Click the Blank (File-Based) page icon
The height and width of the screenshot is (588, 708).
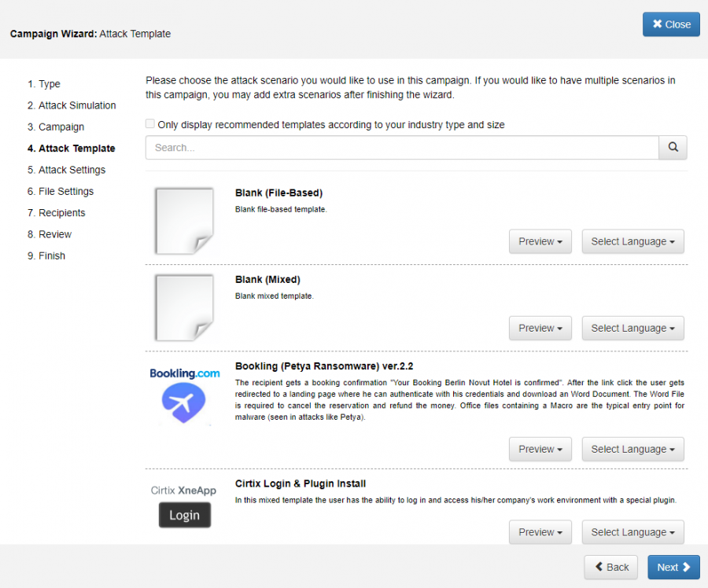click(184, 221)
